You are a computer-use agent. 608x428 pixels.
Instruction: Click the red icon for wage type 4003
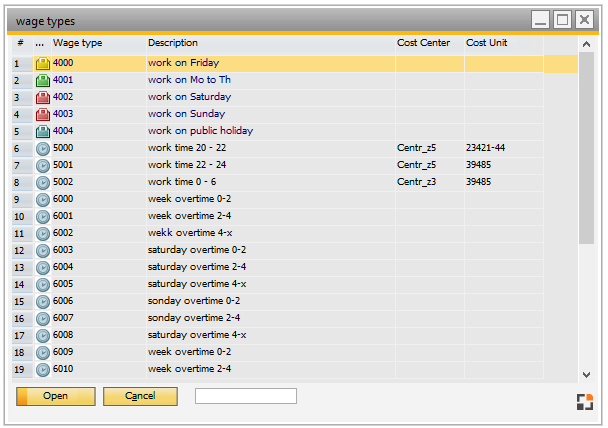43,115
